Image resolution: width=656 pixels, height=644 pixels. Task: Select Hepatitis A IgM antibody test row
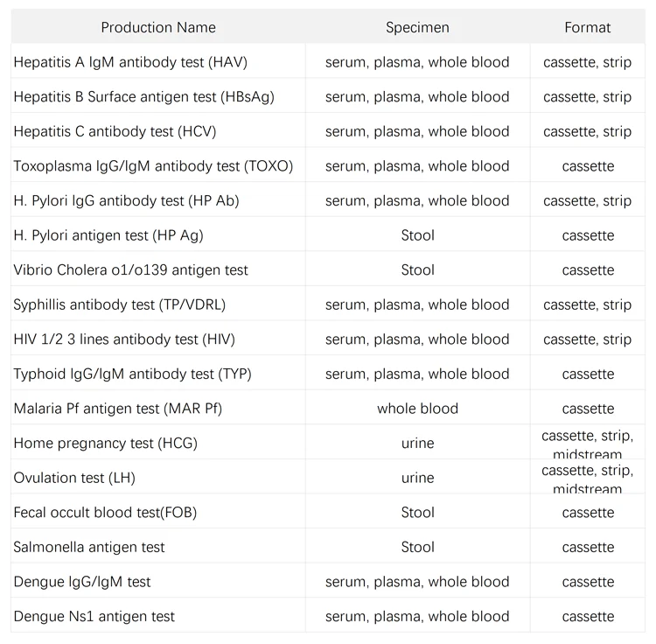[x=130, y=62]
